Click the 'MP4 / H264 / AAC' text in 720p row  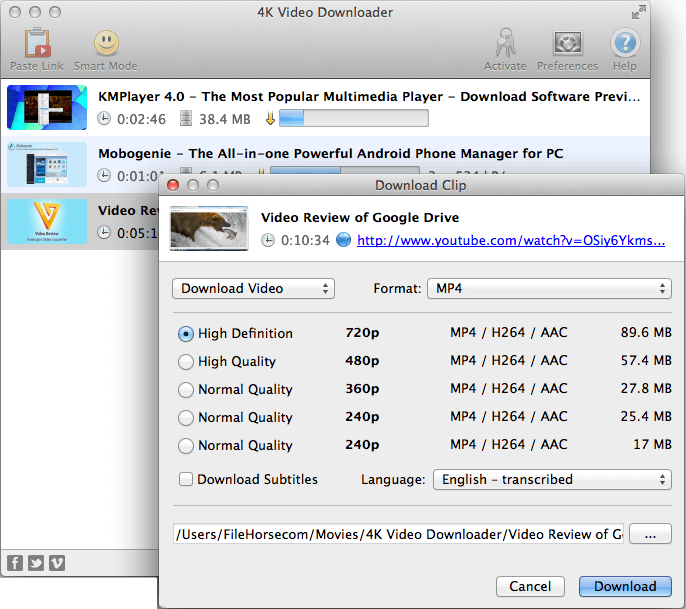(x=509, y=332)
